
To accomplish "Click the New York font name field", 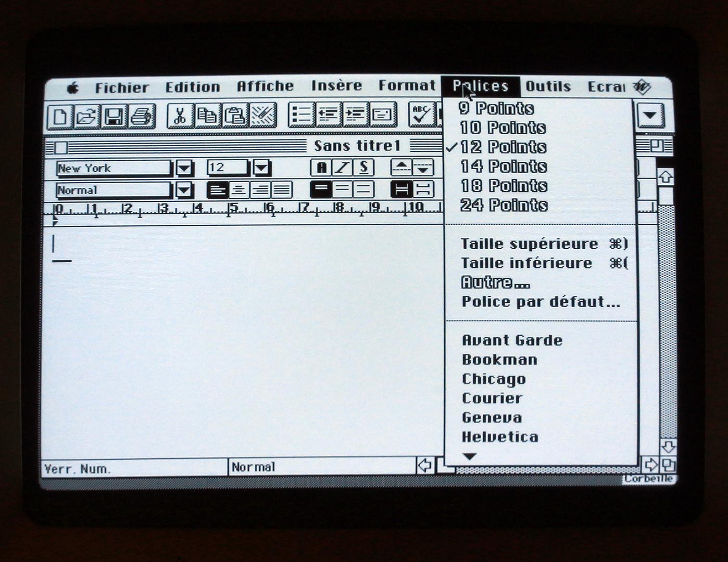I will coord(114,169).
